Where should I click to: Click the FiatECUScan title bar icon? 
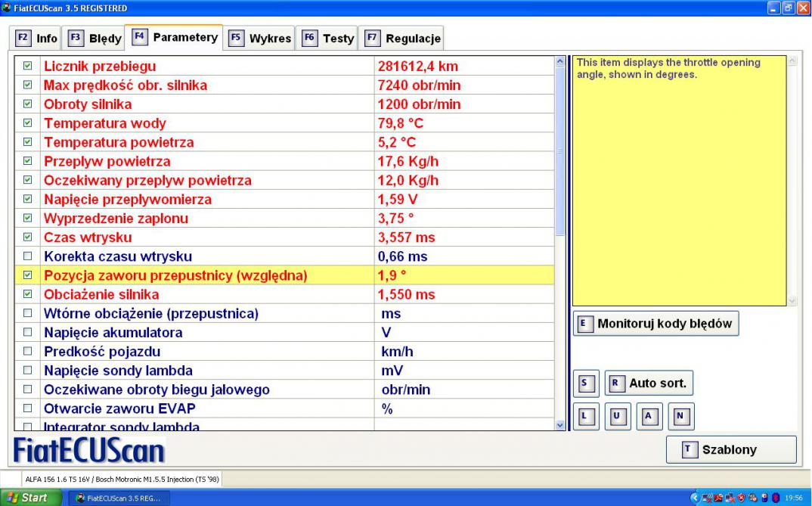coord(7,8)
